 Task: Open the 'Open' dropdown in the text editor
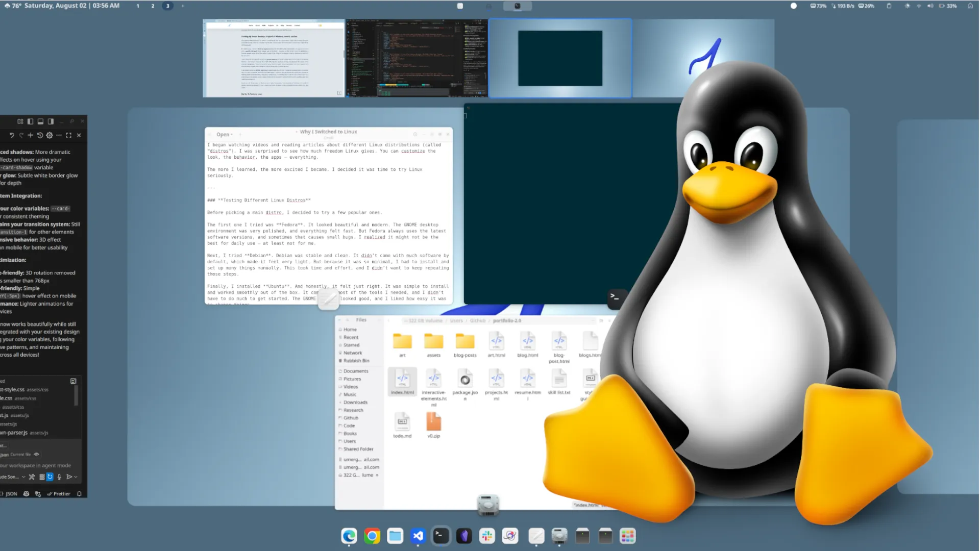pyautogui.click(x=225, y=134)
